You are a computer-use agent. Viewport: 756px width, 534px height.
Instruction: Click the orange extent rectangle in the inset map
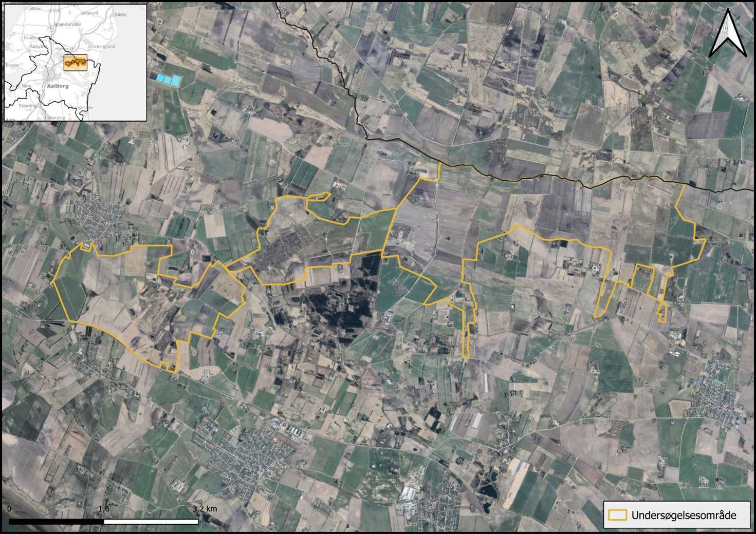tap(76, 63)
